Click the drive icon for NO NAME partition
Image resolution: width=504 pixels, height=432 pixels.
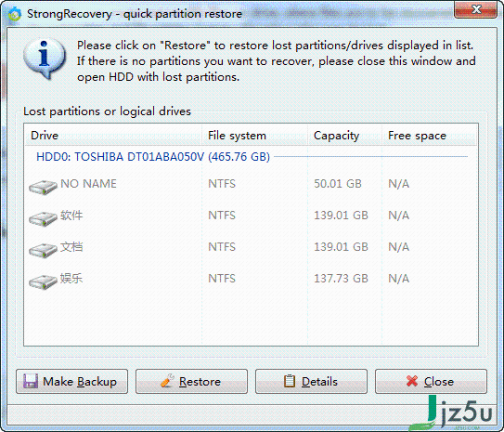pyautogui.click(x=43, y=188)
